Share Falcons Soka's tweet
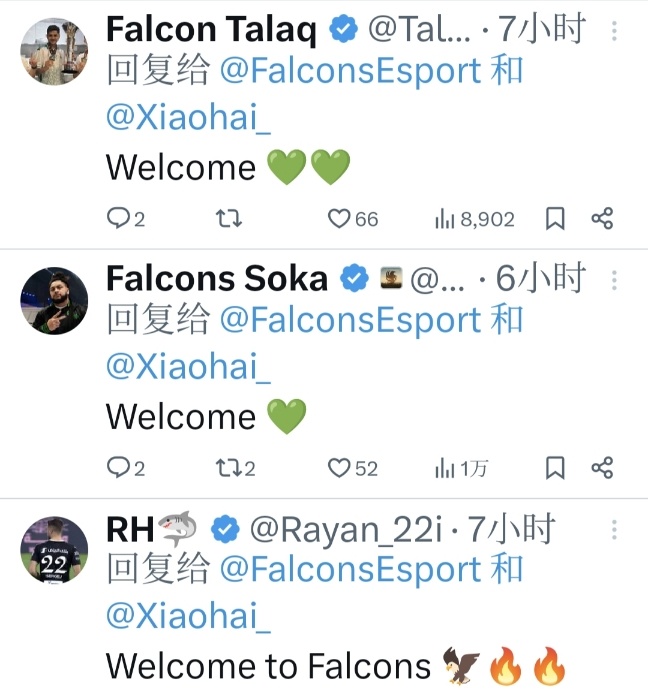The height and width of the screenshot is (696, 648). [x=602, y=468]
